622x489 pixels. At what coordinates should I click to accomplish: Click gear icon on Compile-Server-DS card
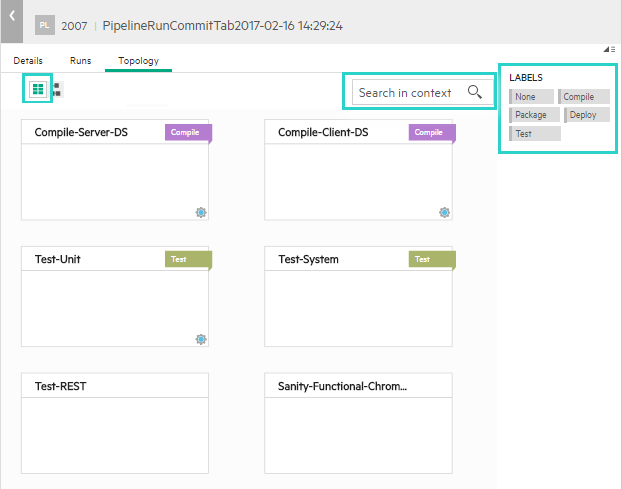(x=201, y=212)
